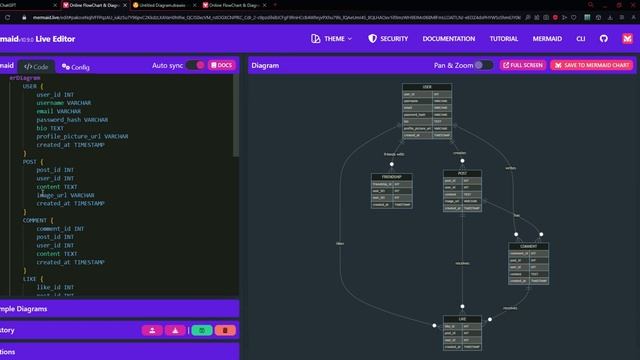Click the browser search icon at top right

click(591, 5)
